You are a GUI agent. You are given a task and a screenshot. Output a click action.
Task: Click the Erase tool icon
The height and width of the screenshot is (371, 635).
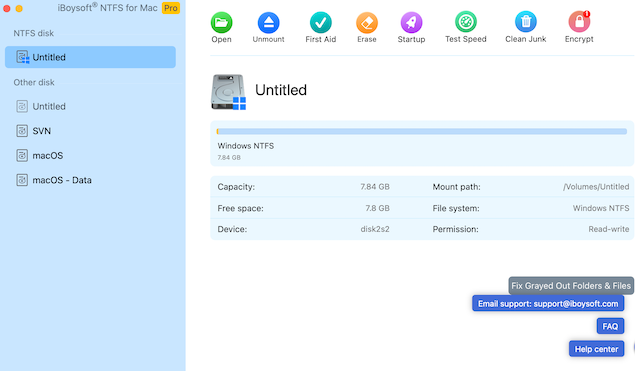point(367,23)
